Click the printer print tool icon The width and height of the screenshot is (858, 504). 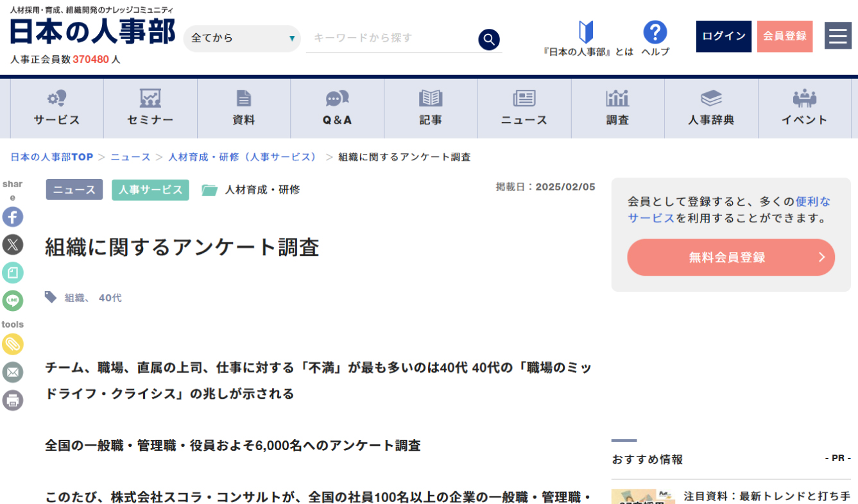click(x=13, y=401)
